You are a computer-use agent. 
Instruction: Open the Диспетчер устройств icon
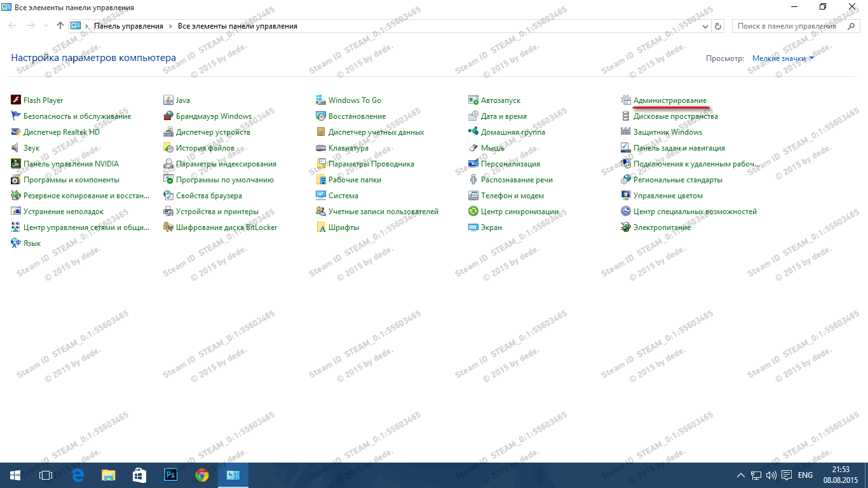click(168, 132)
